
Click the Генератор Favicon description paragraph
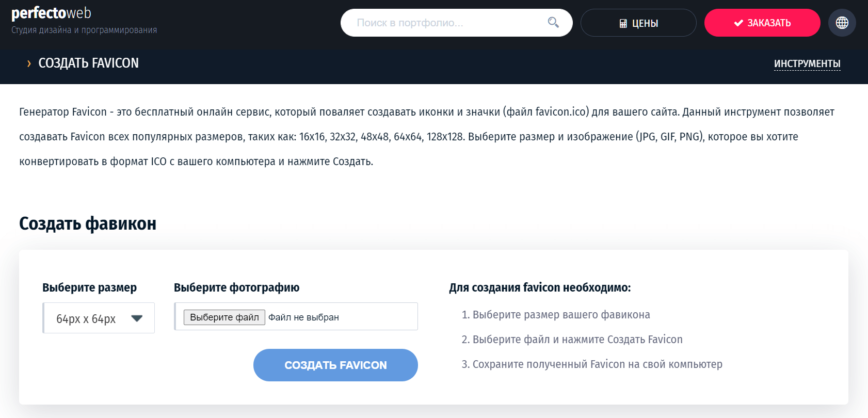[427, 137]
